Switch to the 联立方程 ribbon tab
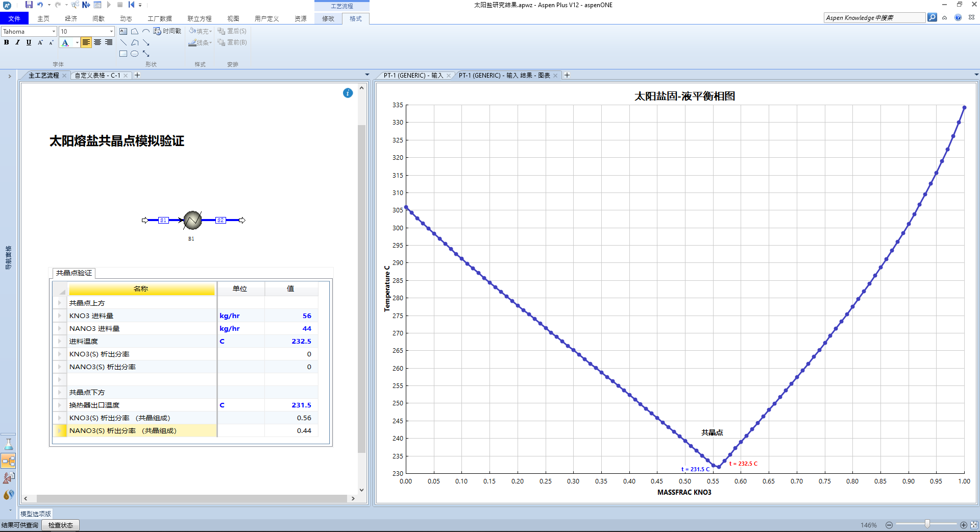 200,18
